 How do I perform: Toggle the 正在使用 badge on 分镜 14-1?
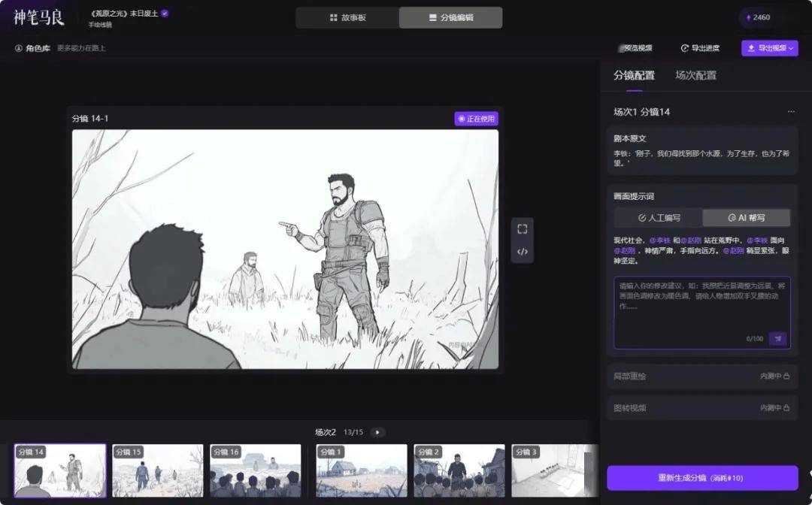point(476,119)
